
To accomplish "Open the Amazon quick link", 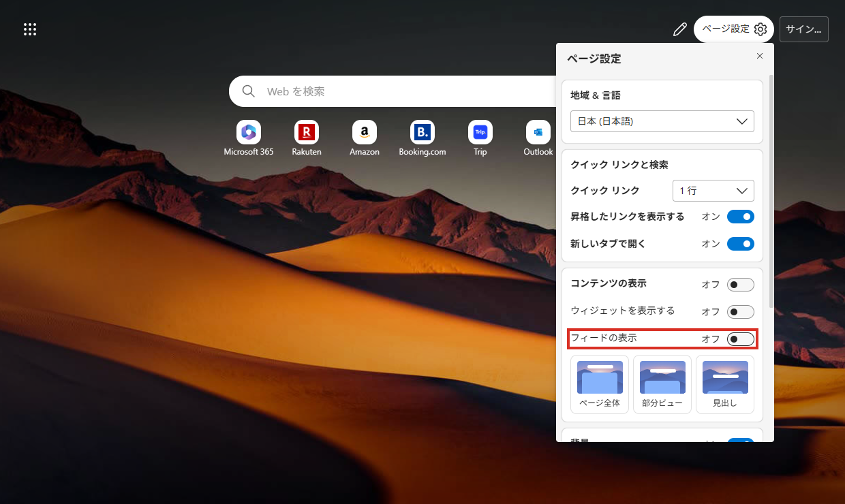I will pyautogui.click(x=365, y=139).
